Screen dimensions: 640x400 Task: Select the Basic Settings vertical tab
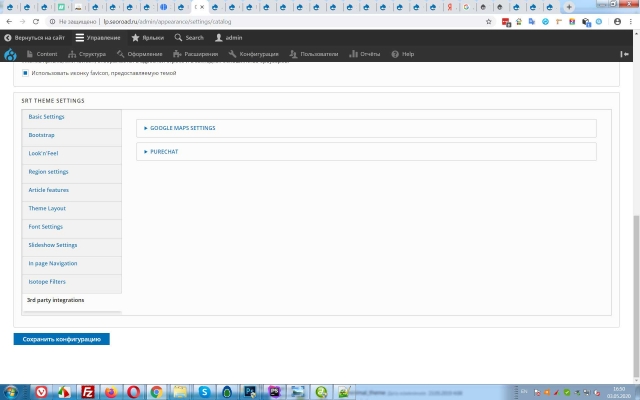coord(46,117)
